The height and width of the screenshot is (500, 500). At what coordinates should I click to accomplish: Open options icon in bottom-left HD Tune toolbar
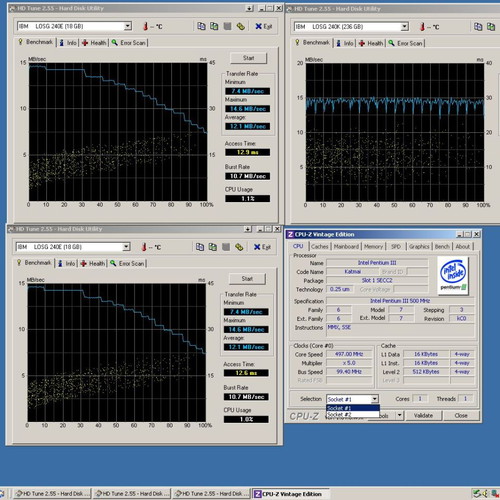tap(239, 247)
